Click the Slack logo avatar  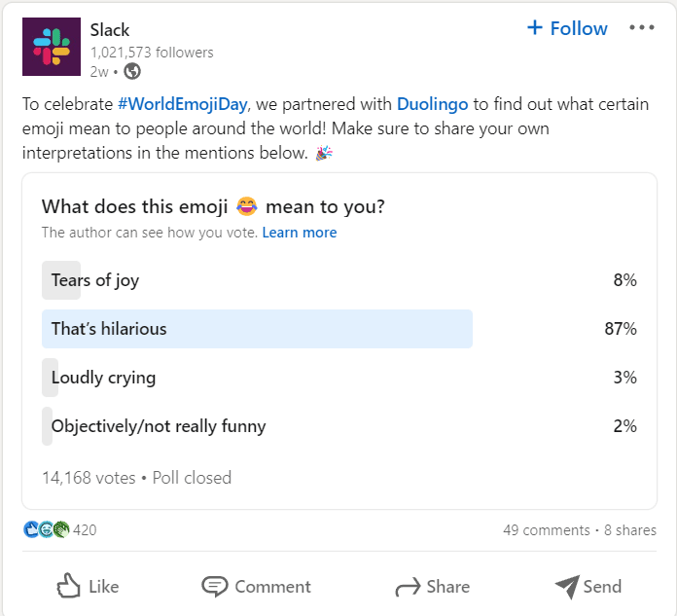coord(52,47)
